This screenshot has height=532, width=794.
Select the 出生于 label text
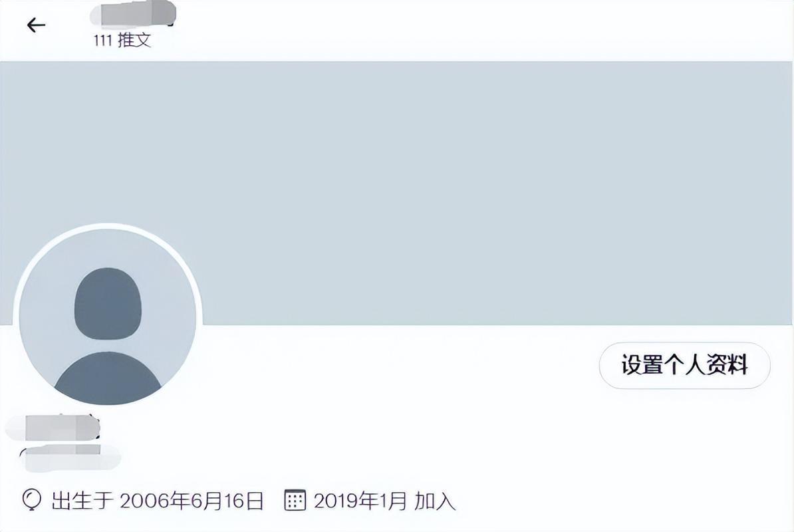coord(82,501)
